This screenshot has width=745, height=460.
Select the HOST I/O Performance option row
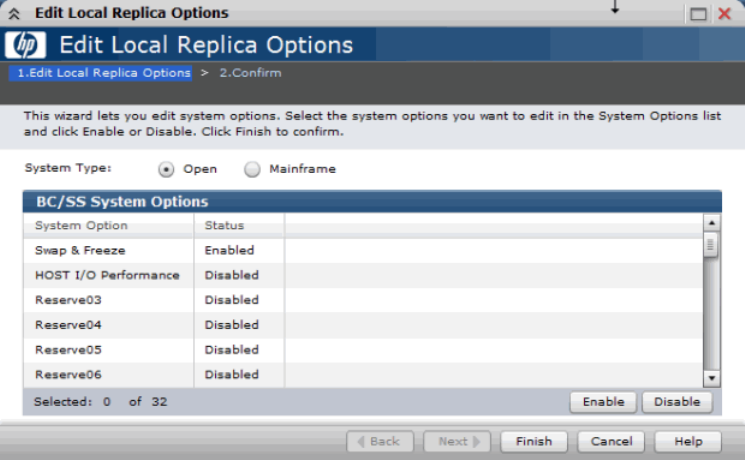(363, 275)
